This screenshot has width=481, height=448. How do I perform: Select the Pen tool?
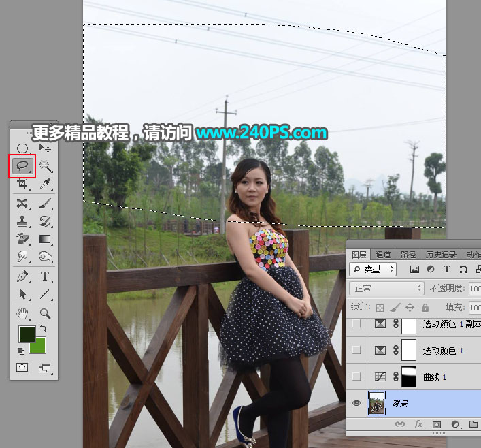[22, 276]
